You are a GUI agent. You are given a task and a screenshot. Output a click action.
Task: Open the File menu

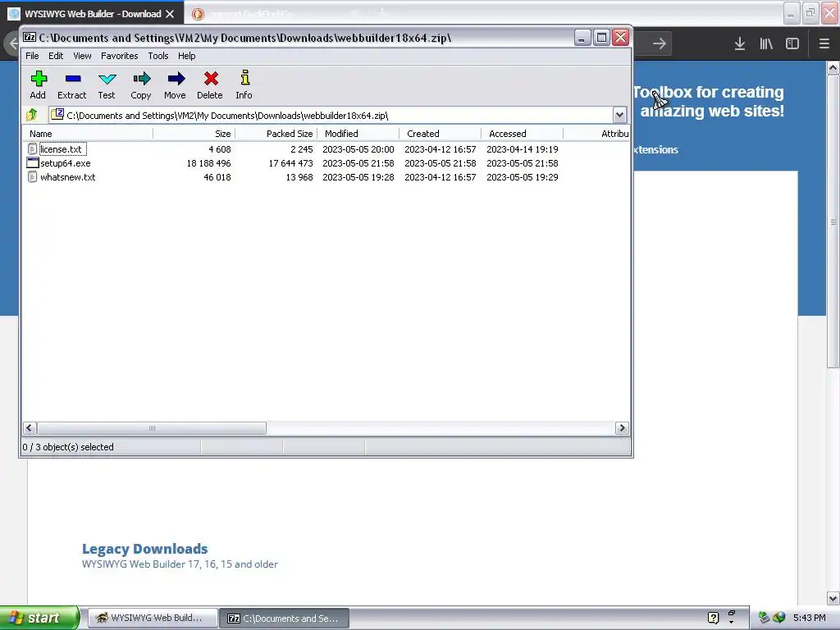click(x=32, y=56)
